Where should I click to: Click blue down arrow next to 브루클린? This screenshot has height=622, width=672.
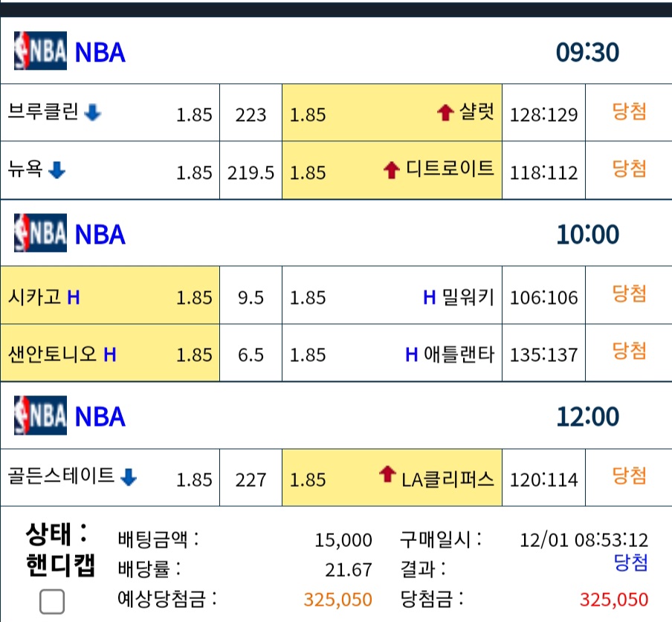point(93,113)
